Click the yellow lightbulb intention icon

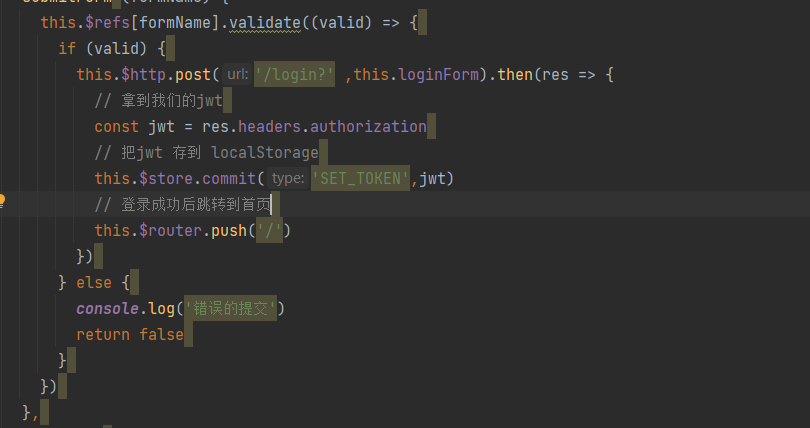pos(2,200)
